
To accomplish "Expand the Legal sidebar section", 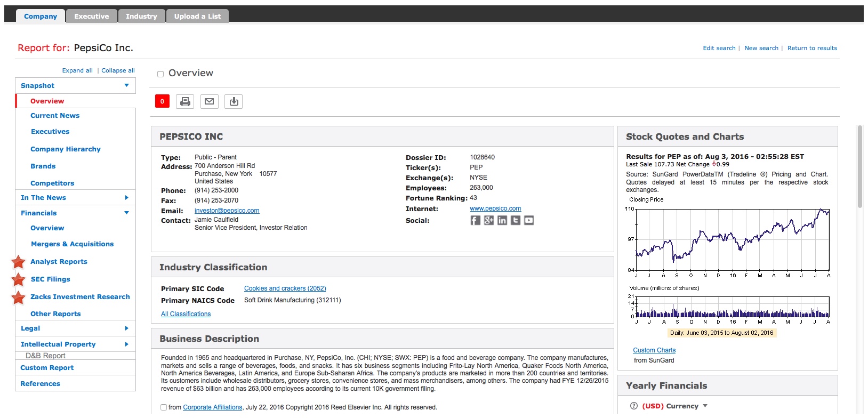I will pyautogui.click(x=126, y=328).
